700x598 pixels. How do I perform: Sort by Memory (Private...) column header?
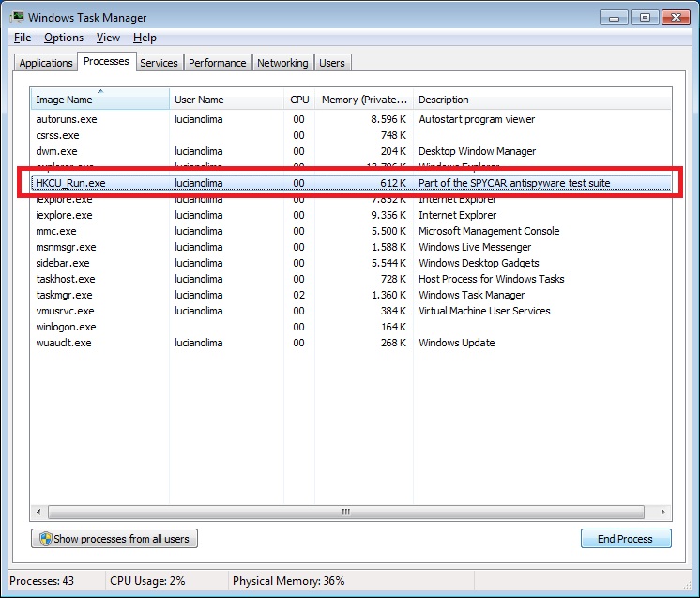(364, 100)
